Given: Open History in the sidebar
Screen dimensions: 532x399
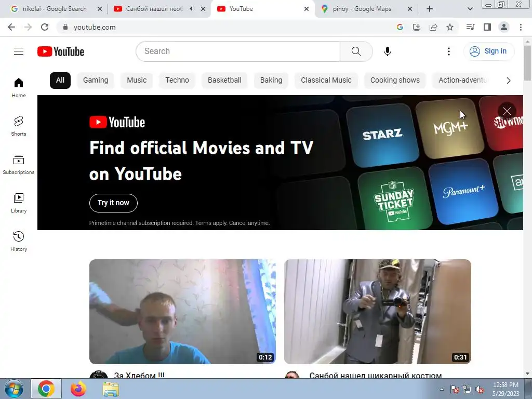Looking at the screenshot, I should tap(19, 241).
